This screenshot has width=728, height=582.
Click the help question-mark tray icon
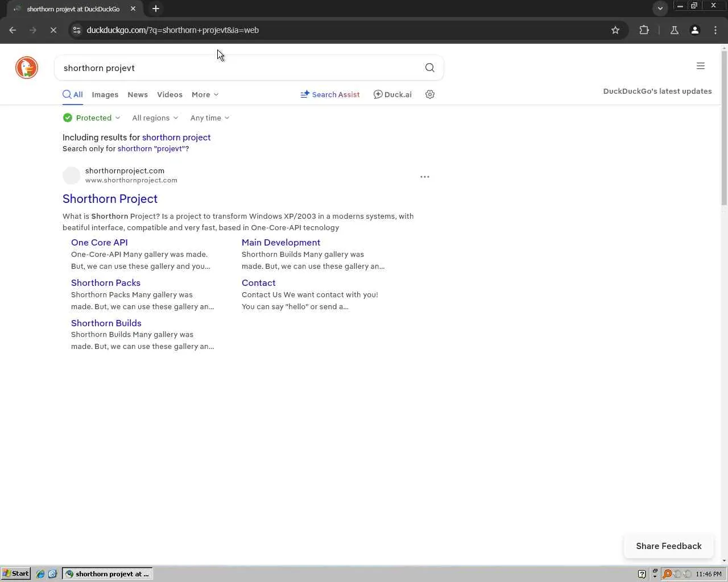pos(642,574)
